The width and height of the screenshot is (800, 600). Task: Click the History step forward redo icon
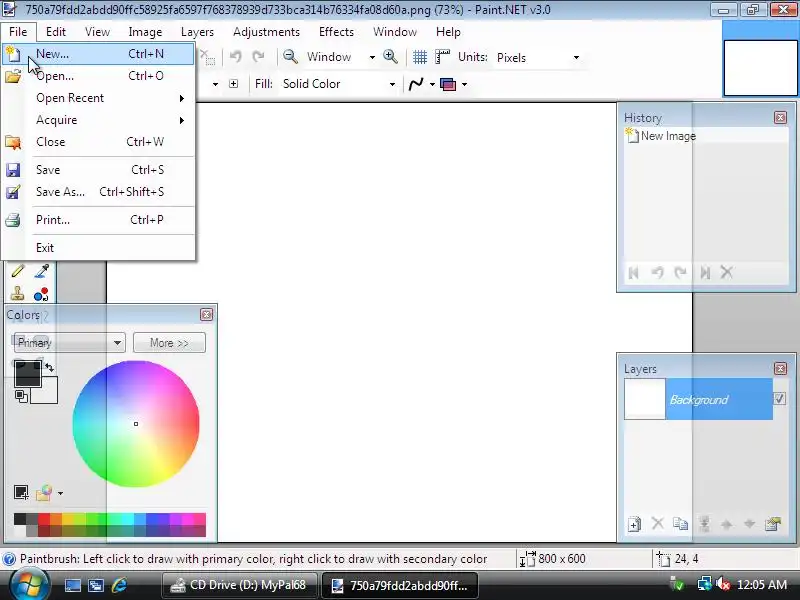680,273
